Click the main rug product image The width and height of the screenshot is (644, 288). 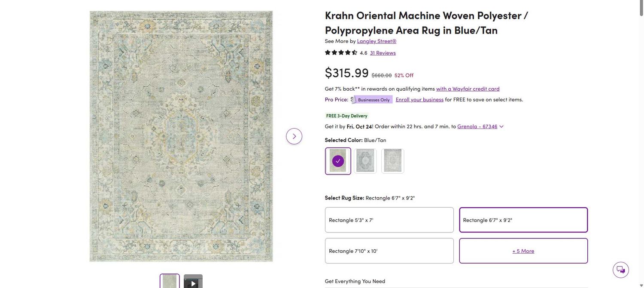(x=181, y=136)
